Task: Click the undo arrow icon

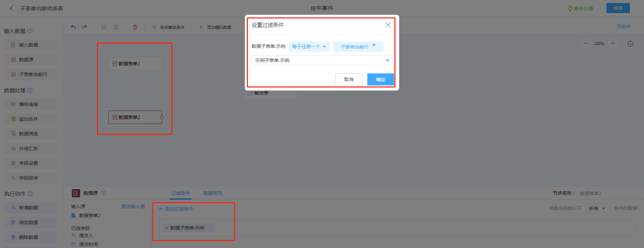Action: [73, 27]
